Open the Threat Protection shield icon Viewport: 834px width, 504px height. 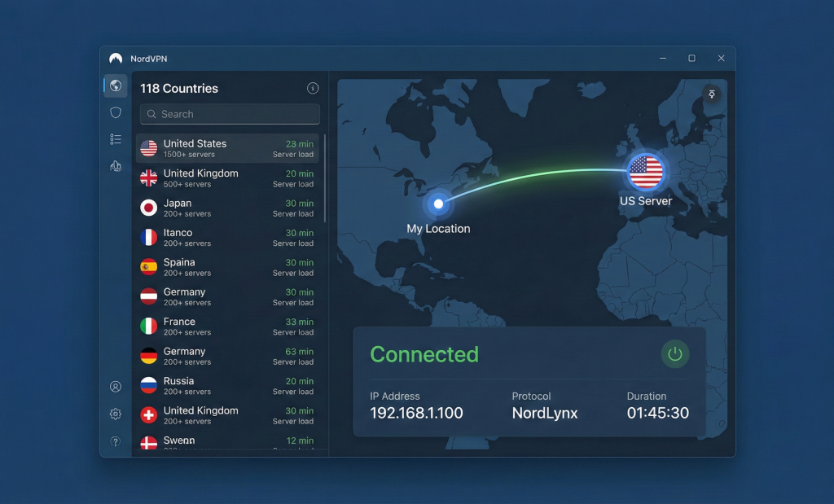(x=115, y=112)
